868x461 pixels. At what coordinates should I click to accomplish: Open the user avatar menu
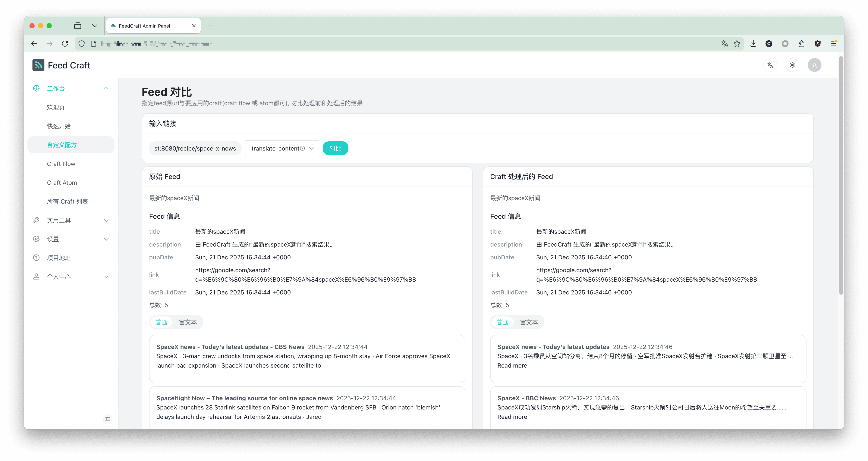[814, 65]
